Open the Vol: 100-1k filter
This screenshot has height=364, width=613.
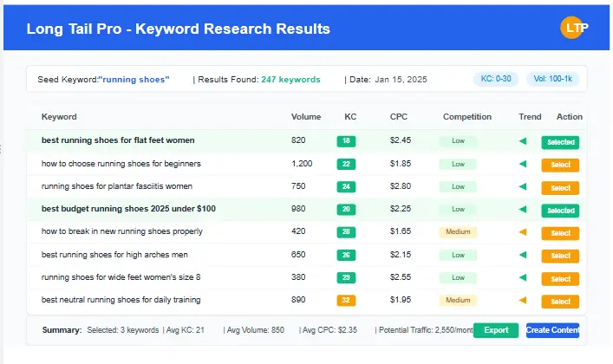[553, 80]
